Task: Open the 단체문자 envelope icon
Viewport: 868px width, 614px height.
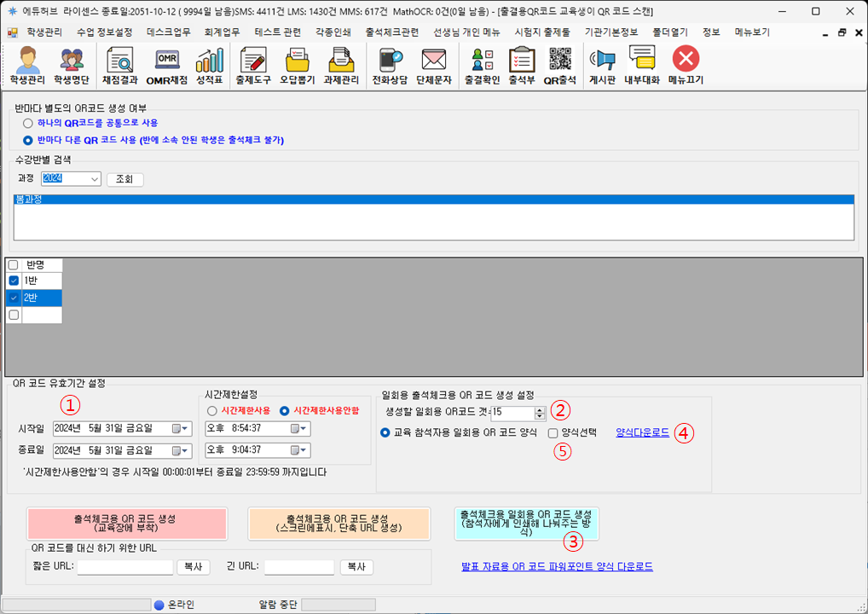Action: (434, 65)
